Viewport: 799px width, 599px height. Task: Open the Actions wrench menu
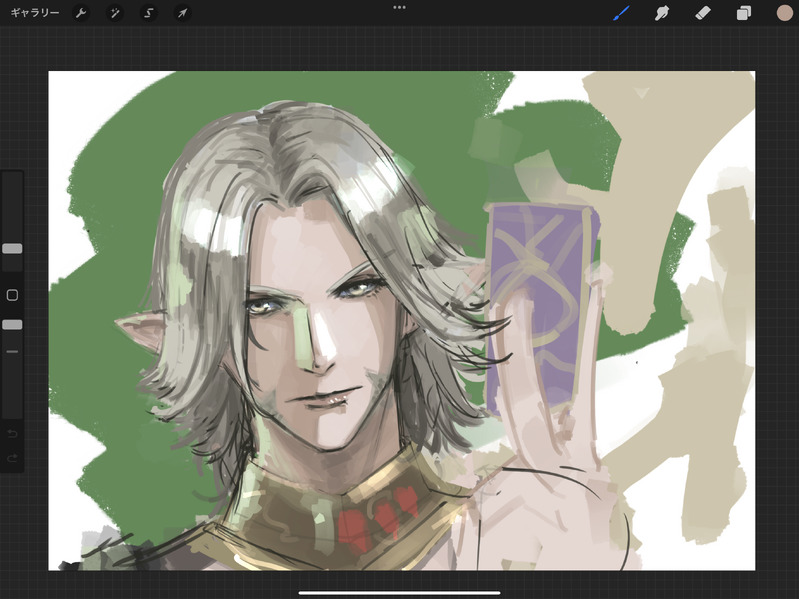click(x=81, y=13)
